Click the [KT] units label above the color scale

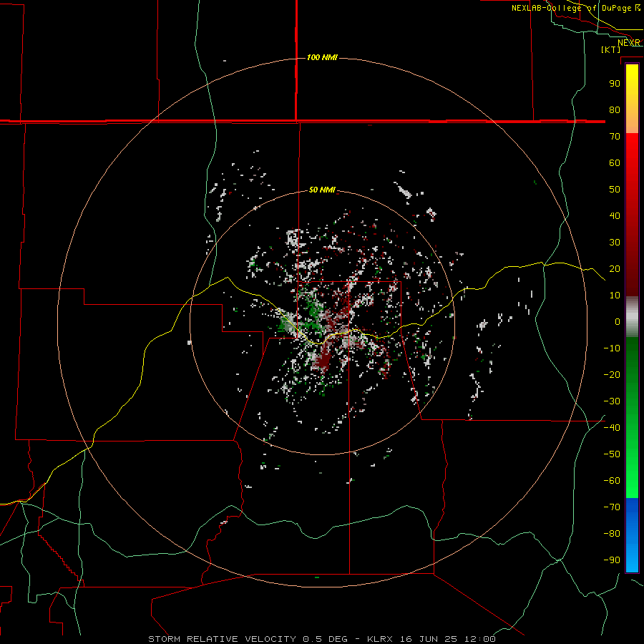tap(611, 49)
